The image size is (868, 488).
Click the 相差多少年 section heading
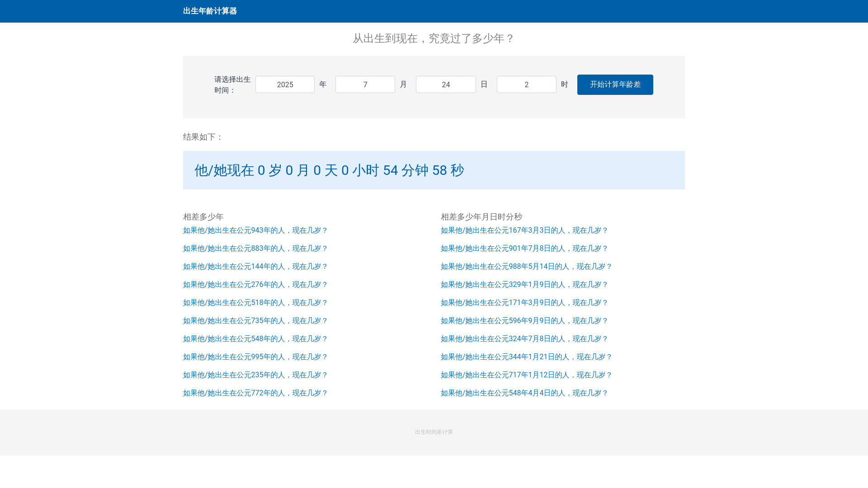click(x=203, y=217)
